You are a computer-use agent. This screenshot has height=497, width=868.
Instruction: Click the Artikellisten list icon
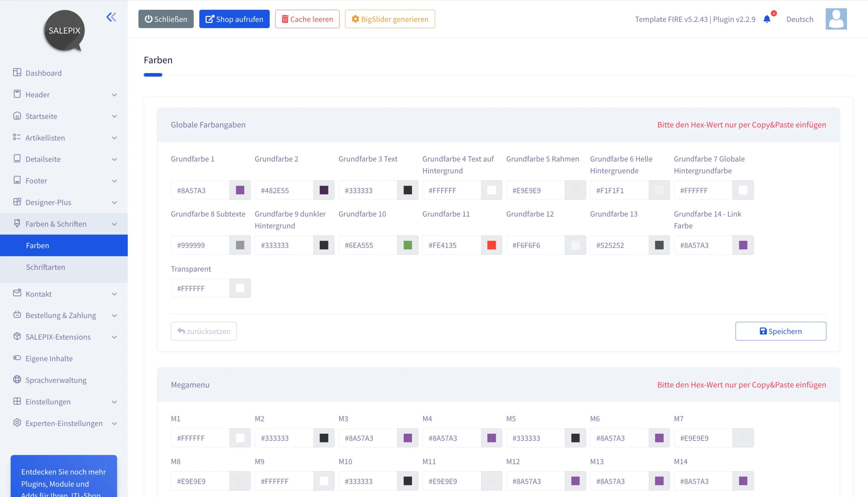point(17,137)
